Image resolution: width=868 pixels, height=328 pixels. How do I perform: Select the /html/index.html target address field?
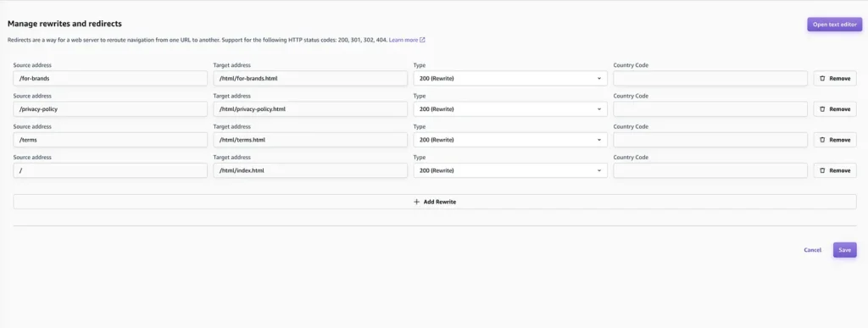[x=310, y=170]
